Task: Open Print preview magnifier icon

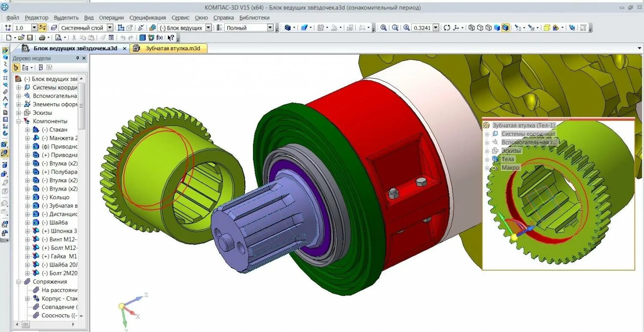Action: 58,37
